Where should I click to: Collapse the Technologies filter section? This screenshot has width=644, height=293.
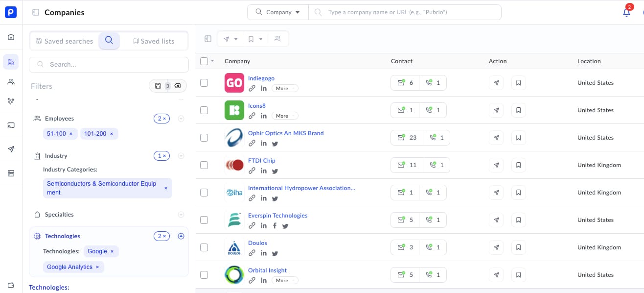click(181, 236)
